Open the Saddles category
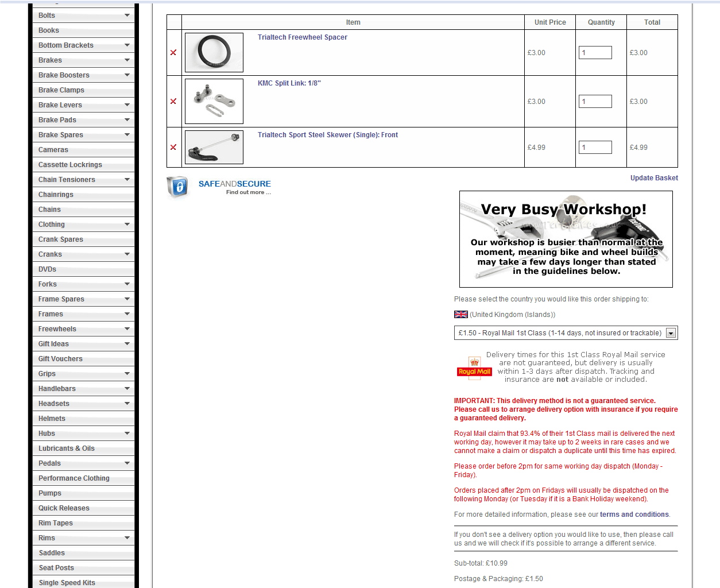Image resolution: width=720 pixels, height=588 pixels. click(x=84, y=553)
